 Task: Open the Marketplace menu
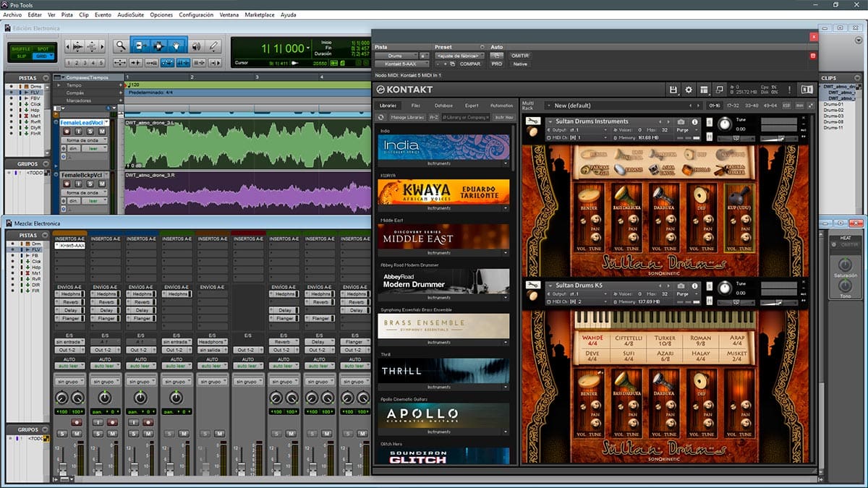pos(259,14)
